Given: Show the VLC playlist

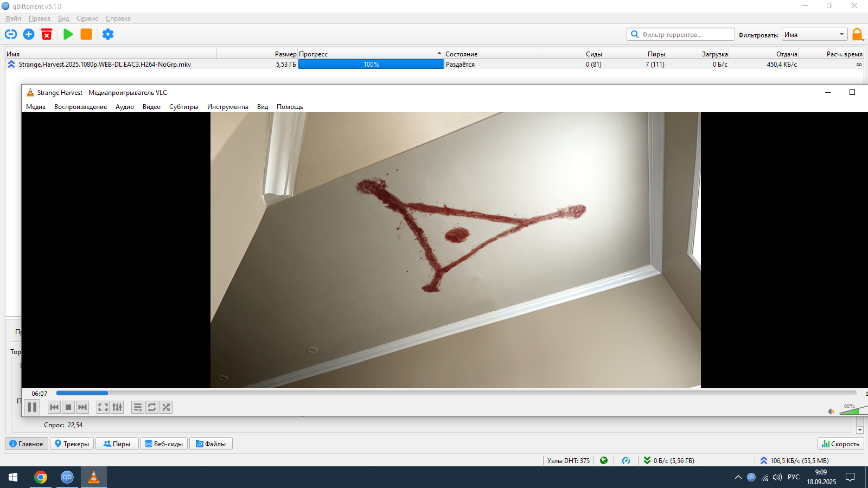Looking at the screenshot, I should pyautogui.click(x=138, y=407).
